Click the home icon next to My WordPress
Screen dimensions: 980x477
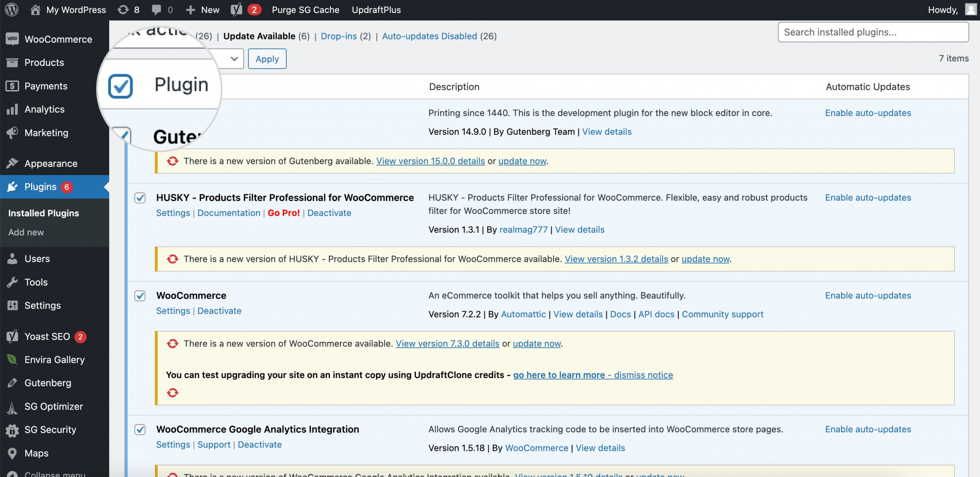[35, 10]
